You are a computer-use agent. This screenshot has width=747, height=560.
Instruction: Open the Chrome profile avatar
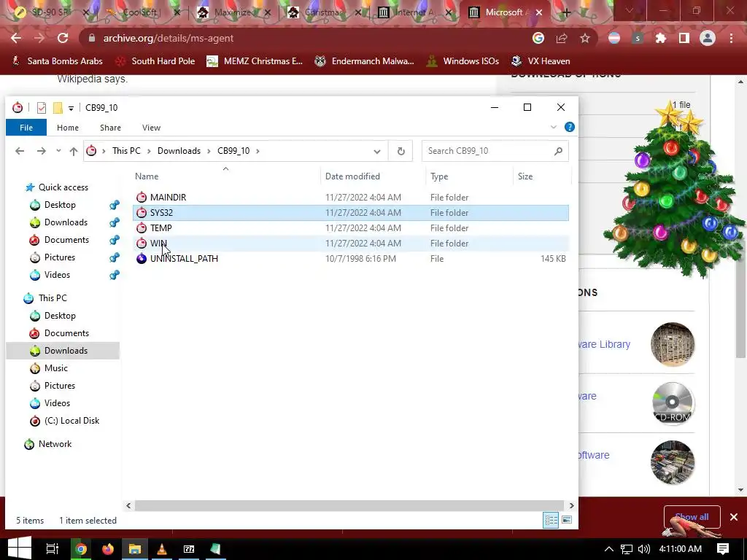pyautogui.click(x=708, y=38)
